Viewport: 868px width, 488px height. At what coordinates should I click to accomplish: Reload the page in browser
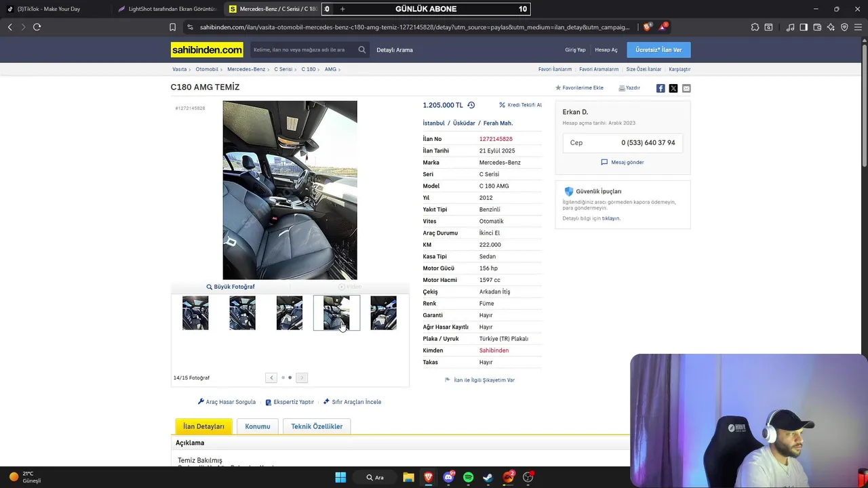pyautogui.click(x=37, y=27)
